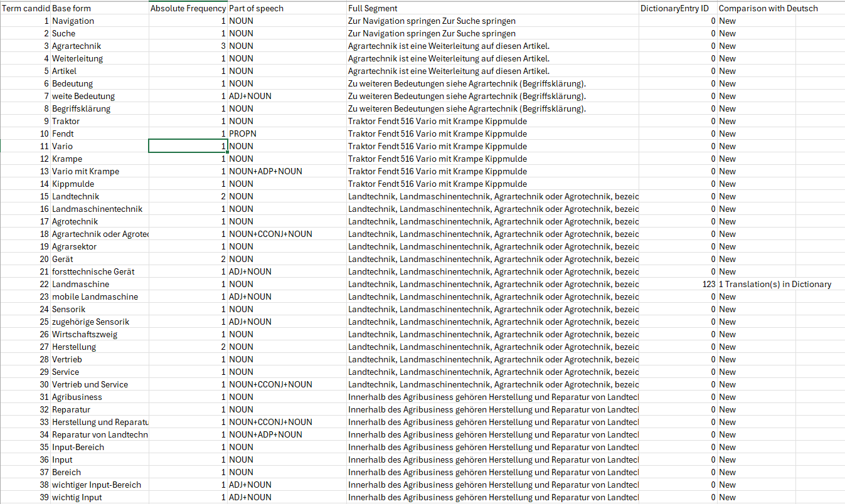Image resolution: width=845 pixels, height=504 pixels.
Task: Select the Base form cell "Wirtschaftszweig"
Action: click(99, 334)
